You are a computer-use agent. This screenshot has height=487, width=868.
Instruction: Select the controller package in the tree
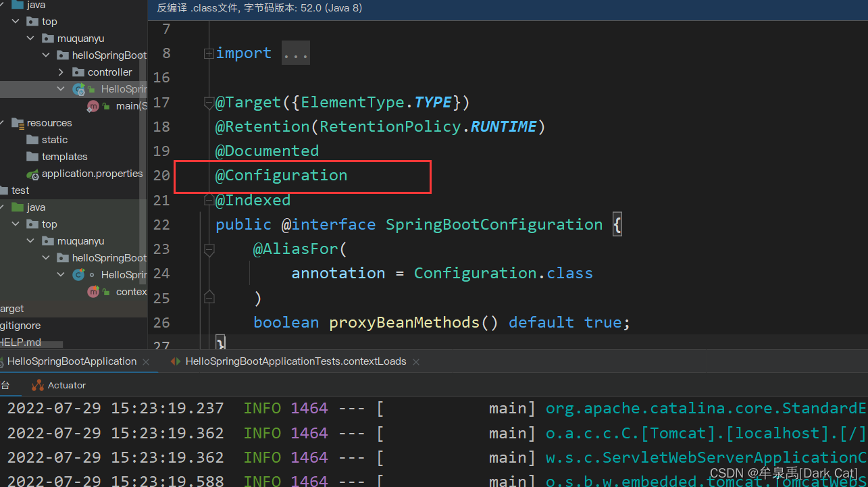[x=110, y=72]
